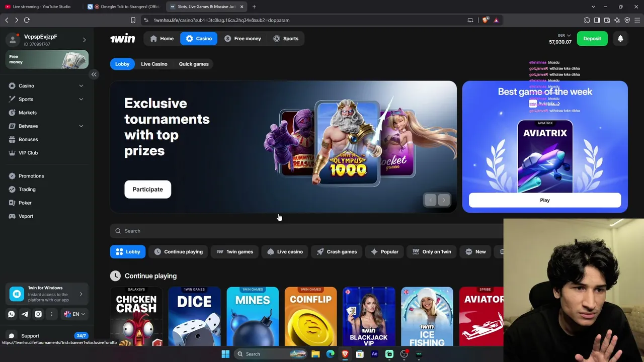
Task: Toggle the browser sidebar panel icon
Action: pos(597,20)
